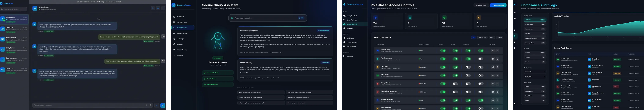Click the send message paper-plane button

(x=163, y=105)
